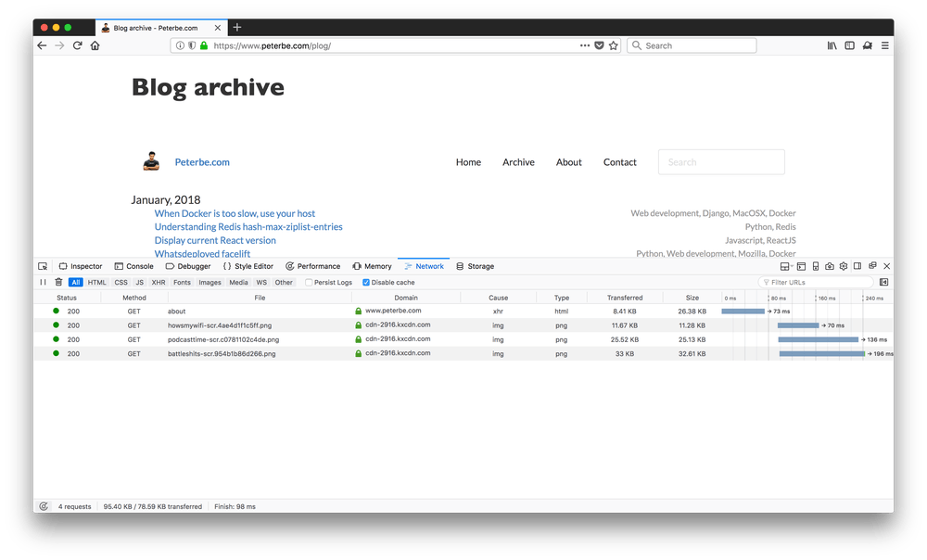Viewport: 927px width, 560px height.
Task: Clear the network log with trash icon
Action: [58, 282]
